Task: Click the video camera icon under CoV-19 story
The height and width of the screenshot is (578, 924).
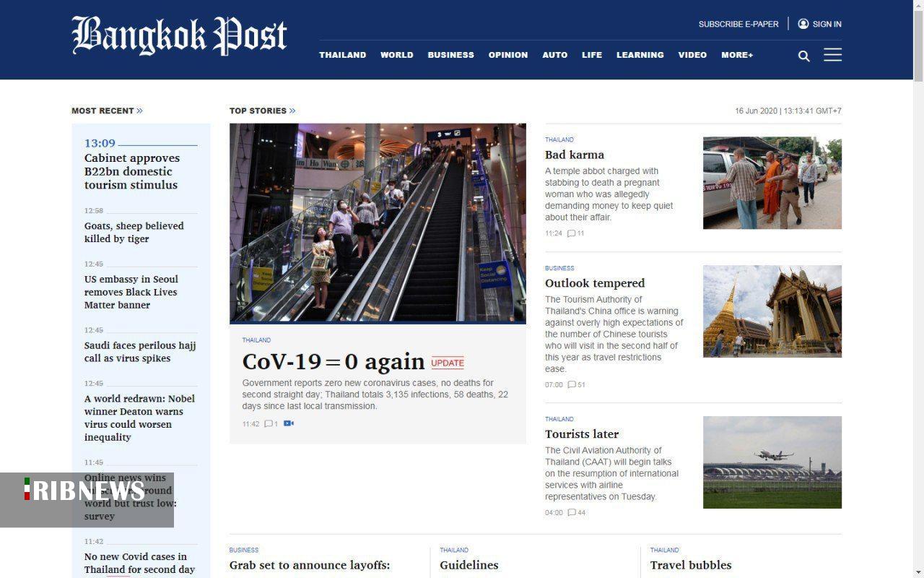Action: click(x=289, y=423)
